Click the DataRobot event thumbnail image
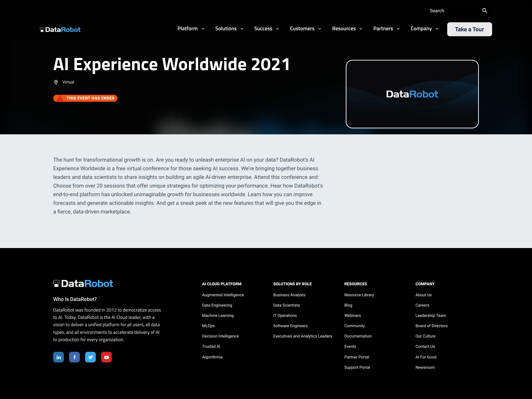Viewport: 532px width, 399px height. pos(412,94)
